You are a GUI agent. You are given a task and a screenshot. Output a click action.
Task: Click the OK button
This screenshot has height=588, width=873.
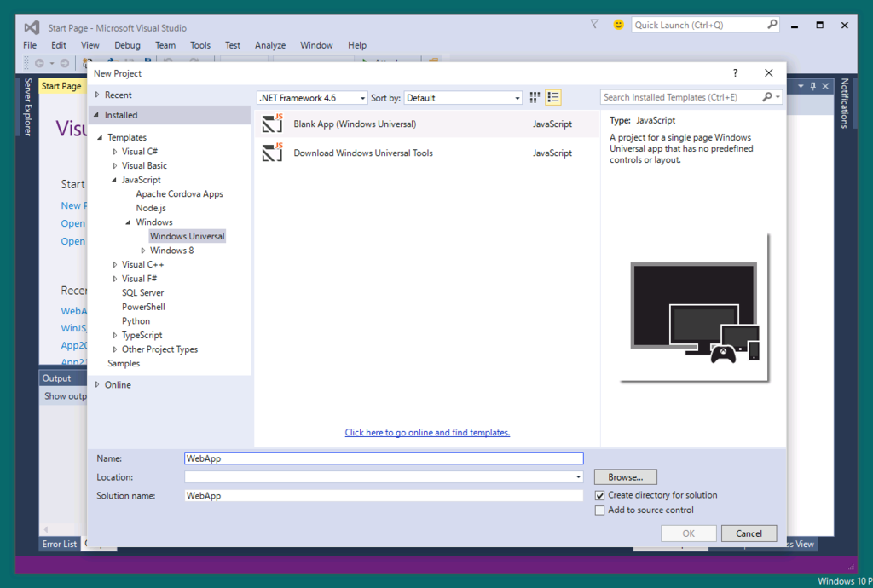(x=689, y=533)
